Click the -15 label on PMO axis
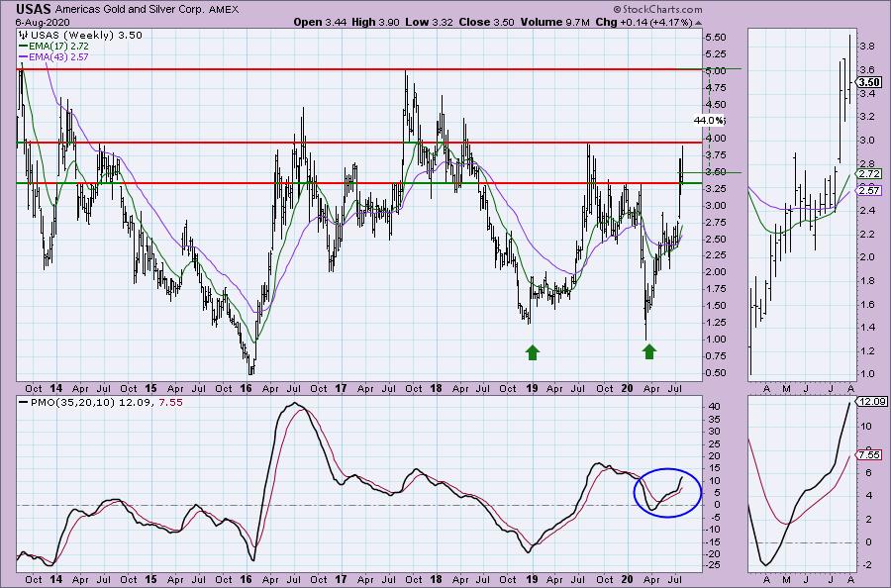 click(713, 541)
